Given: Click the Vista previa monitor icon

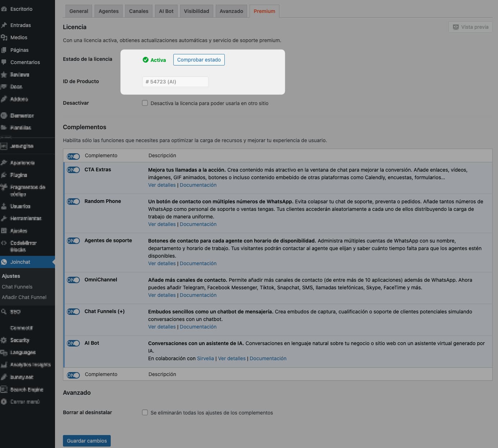Looking at the screenshot, I should coord(456,27).
